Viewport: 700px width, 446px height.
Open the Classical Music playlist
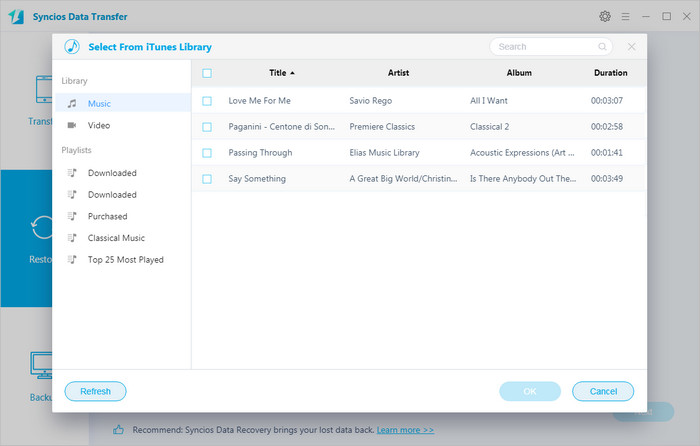116,238
